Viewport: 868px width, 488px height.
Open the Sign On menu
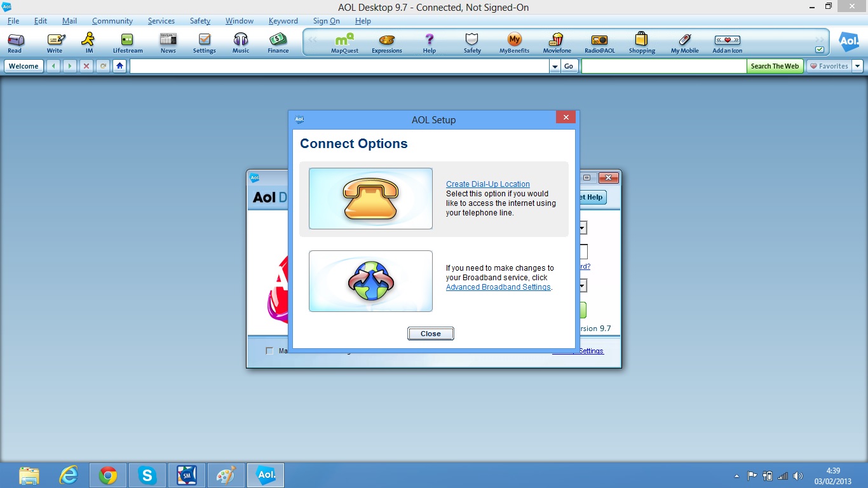[x=327, y=21]
